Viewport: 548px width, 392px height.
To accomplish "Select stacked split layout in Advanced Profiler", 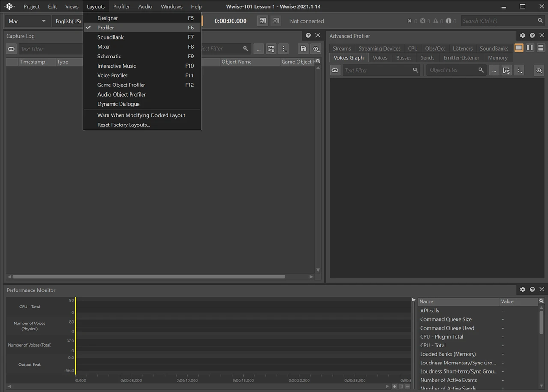I will [541, 48].
